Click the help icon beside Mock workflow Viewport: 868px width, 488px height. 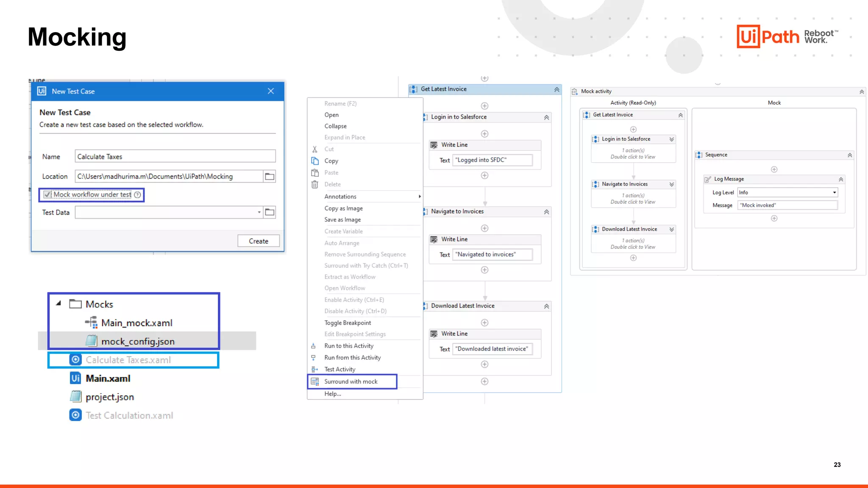[137, 195]
